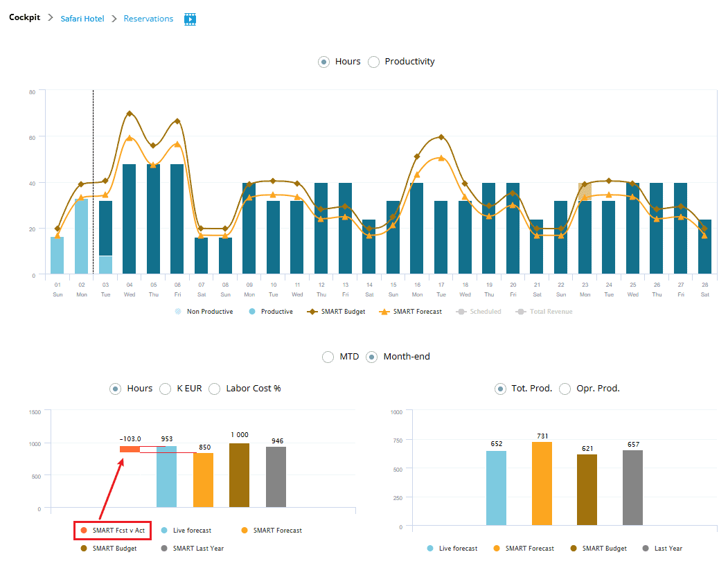Toggle the Non Productive legend icon
Screen dimensions: 728x577
(x=179, y=312)
